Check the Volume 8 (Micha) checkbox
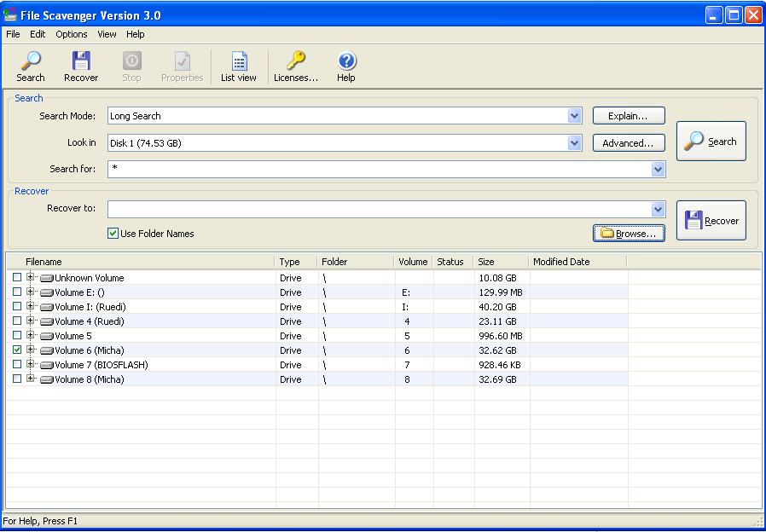766x532 pixels. (17, 379)
